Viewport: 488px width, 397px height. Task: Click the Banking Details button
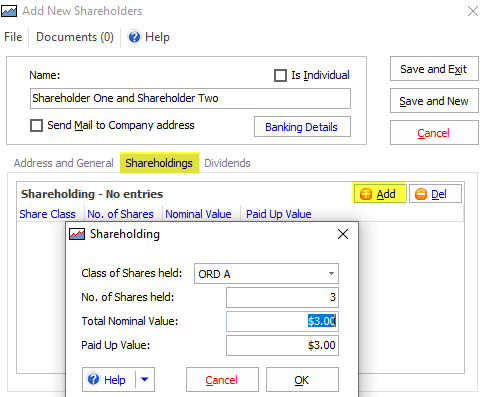pos(302,127)
